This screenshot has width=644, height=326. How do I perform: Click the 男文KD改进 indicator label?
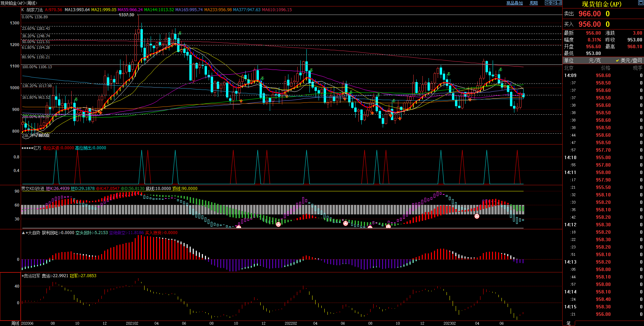tap(33, 189)
